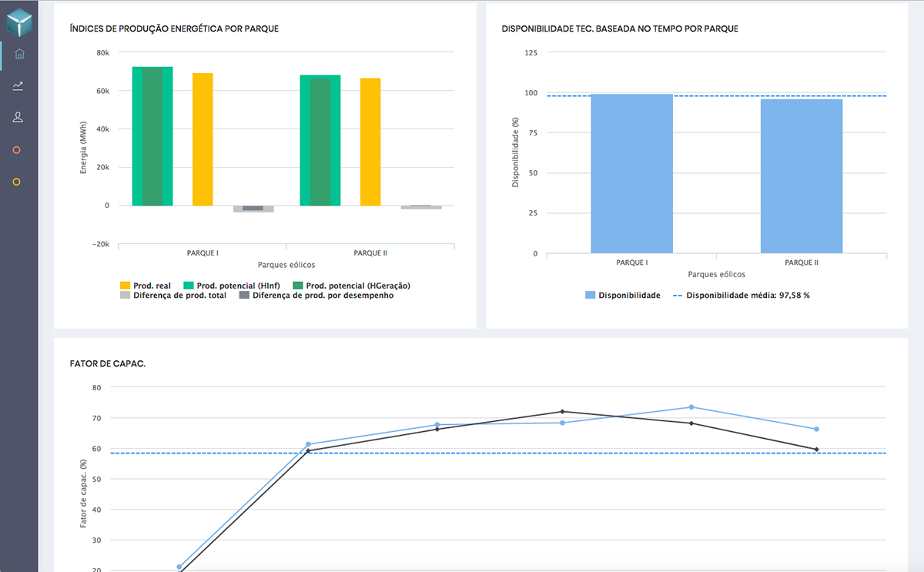Open the Home dashboard from sidebar
924x572 pixels.
coord(18,54)
